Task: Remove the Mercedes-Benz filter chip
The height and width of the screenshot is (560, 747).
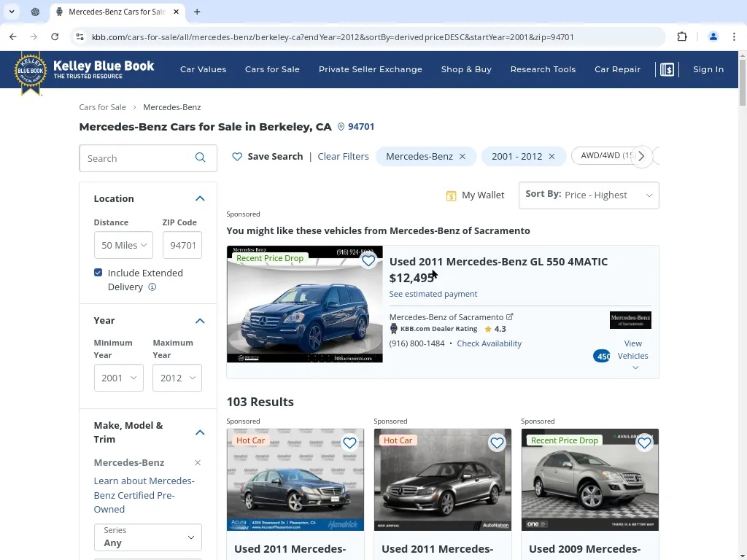Action: 462,157
